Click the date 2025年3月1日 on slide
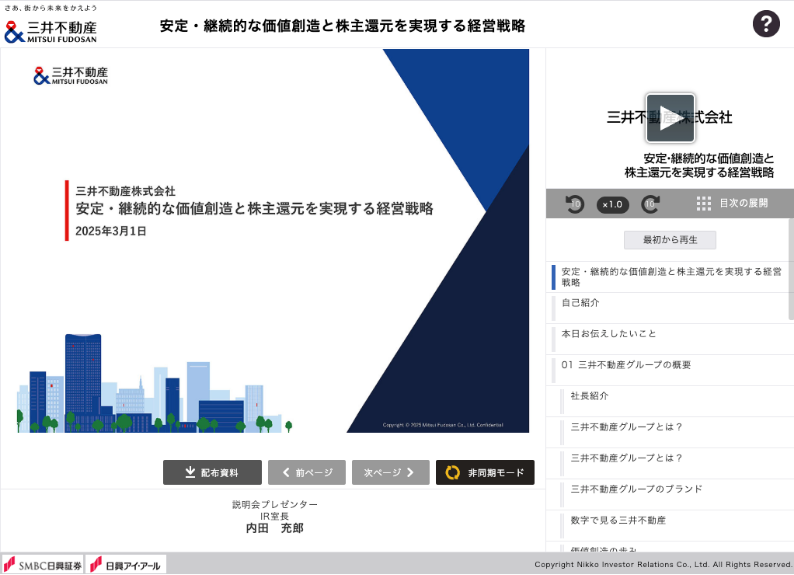This screenshot has width=794, height=575. (x=111, y=231)
